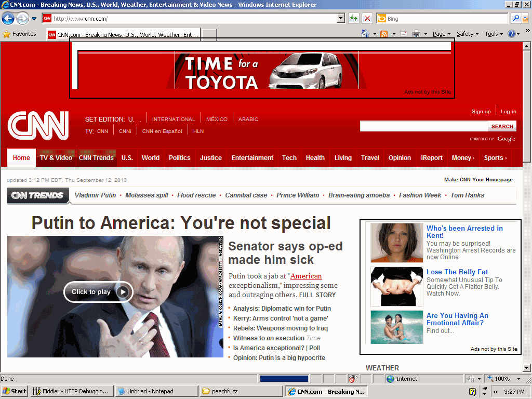Expand the Home button dropdown arrow
This screenshot has height=399, width=532.
tap(375, 34)
